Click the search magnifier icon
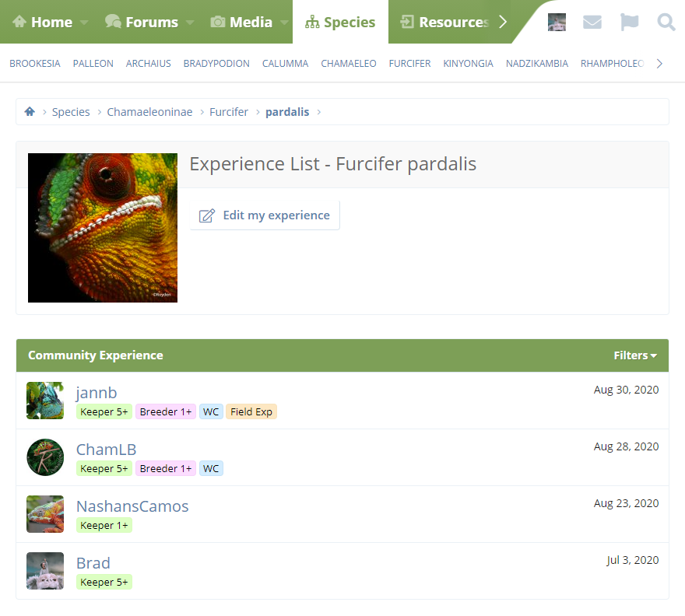The image size is (685, 616). pyautogui.click(x=666, y=22)
